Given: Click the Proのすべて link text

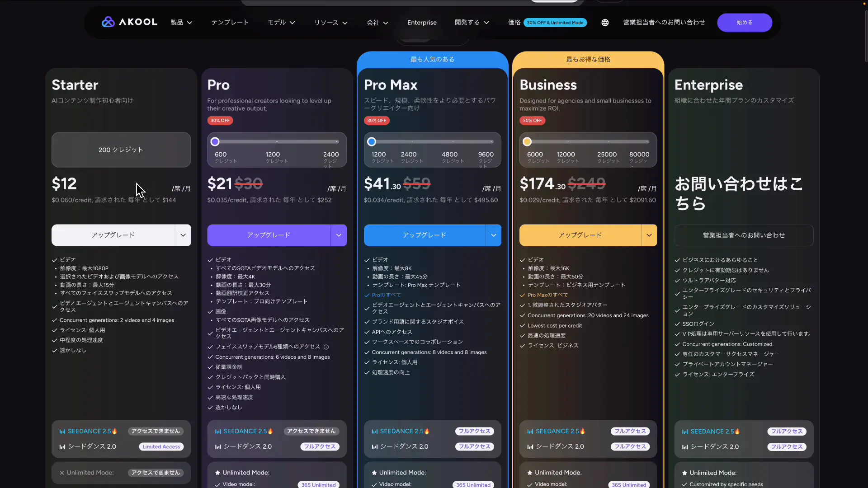Looking at the screenshot, I should 387,295.
